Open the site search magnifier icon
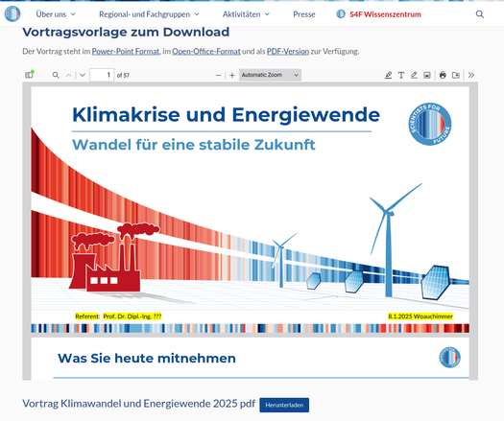Viewport: 504px width, 421px height. click(480, 14)
